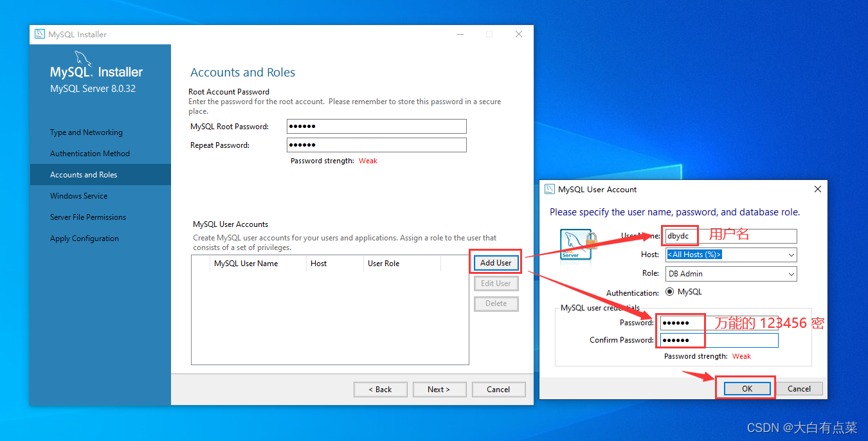The width and height of the screenshot is (868, 441).
Task: Click the MySQL User Account dialog title icon
Action: 550,189
